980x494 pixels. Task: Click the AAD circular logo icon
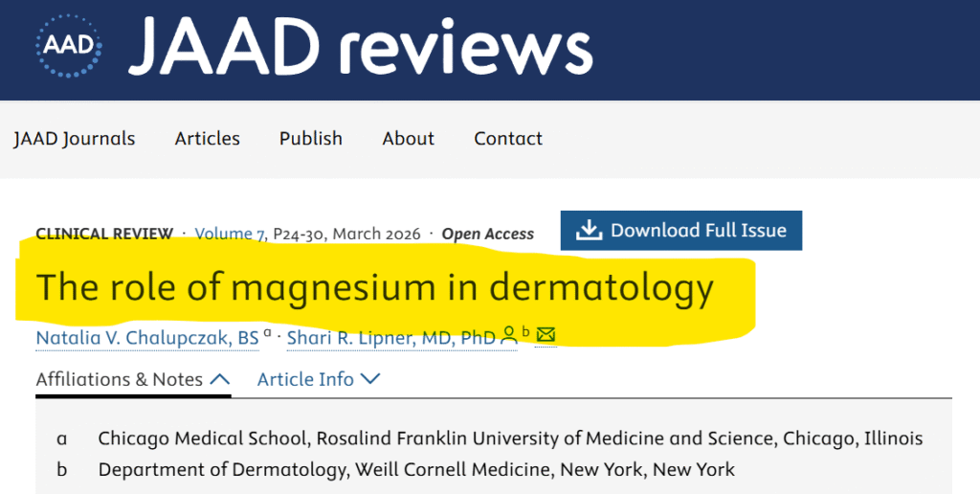point(65,45)
